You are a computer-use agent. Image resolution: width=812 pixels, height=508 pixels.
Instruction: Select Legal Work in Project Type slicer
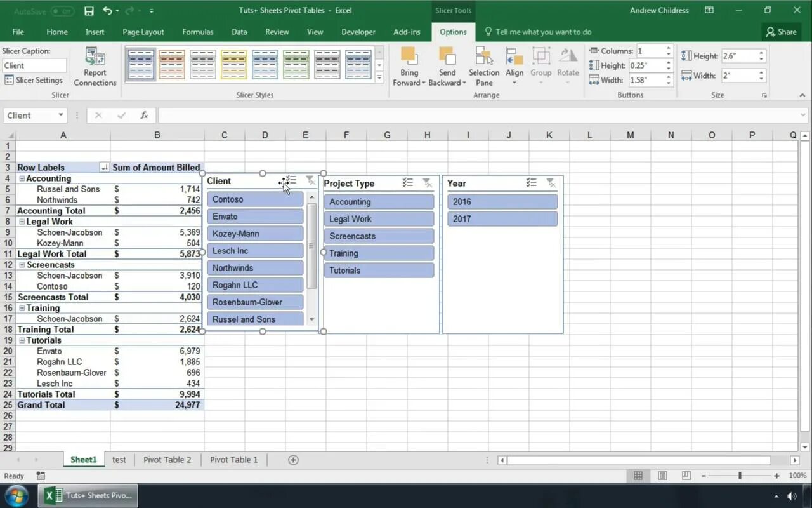[x=379, y=219]
